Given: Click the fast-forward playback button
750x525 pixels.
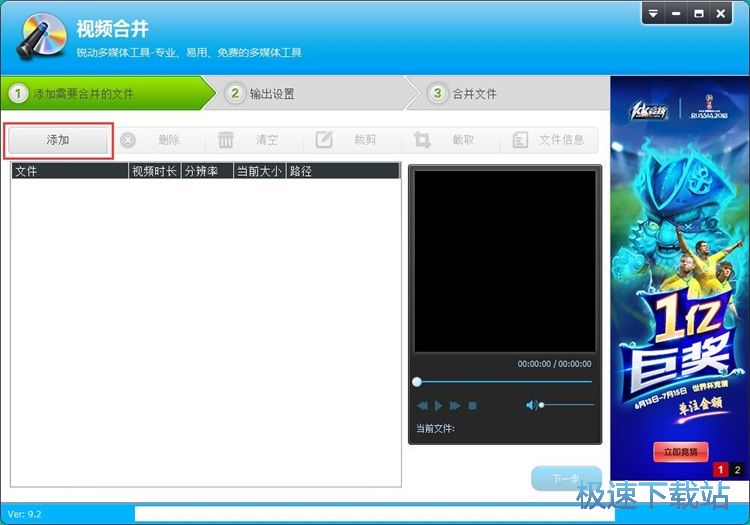Looking at the screenshot, I should [455, 406].
